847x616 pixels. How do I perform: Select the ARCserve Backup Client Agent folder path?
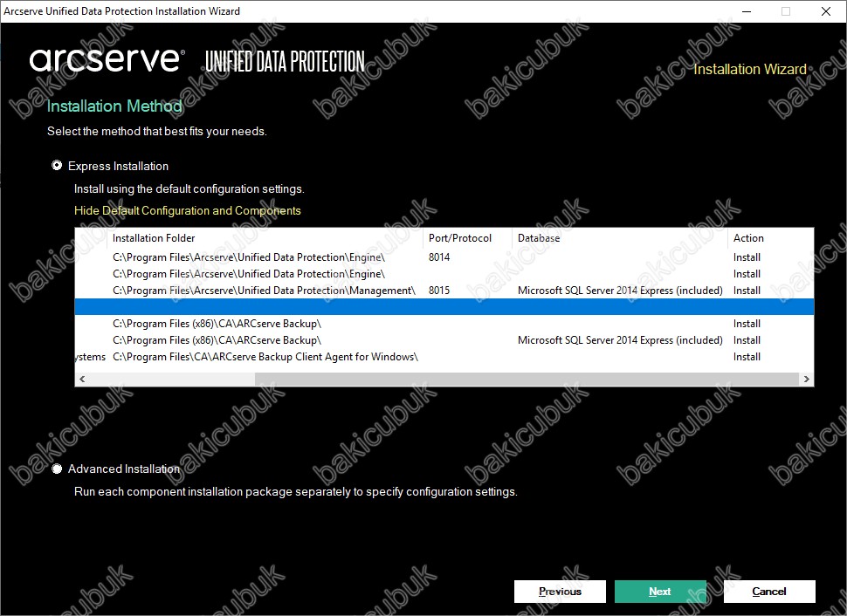265,357
